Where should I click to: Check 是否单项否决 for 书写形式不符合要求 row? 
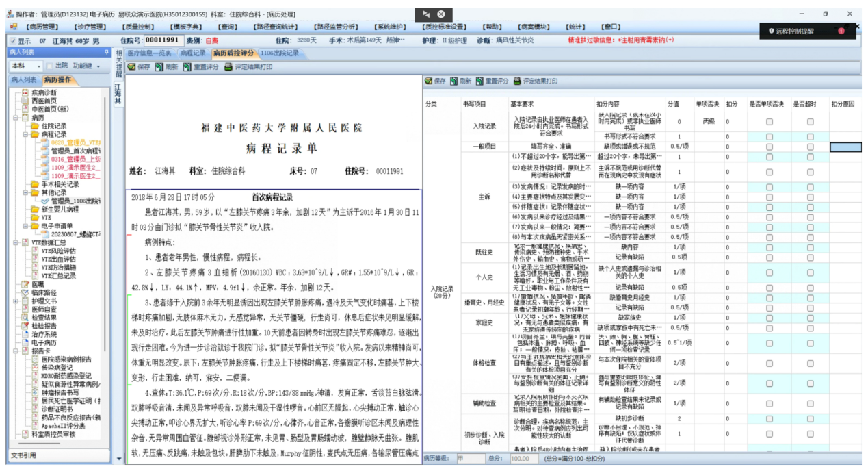[770, 137]
